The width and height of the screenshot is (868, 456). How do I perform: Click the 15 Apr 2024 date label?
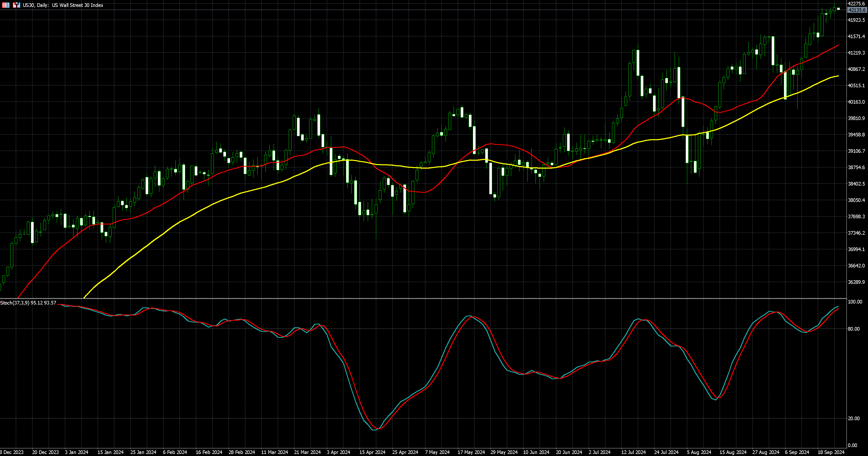point(372,452)
